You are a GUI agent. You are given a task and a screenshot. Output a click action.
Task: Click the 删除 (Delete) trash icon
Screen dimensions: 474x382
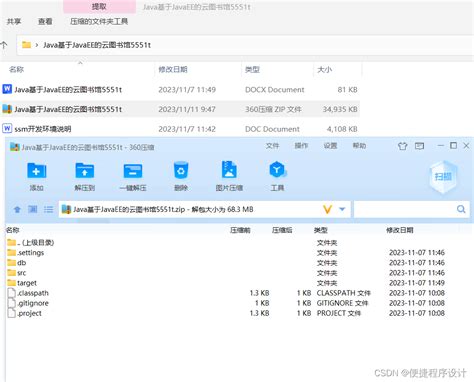181,170
